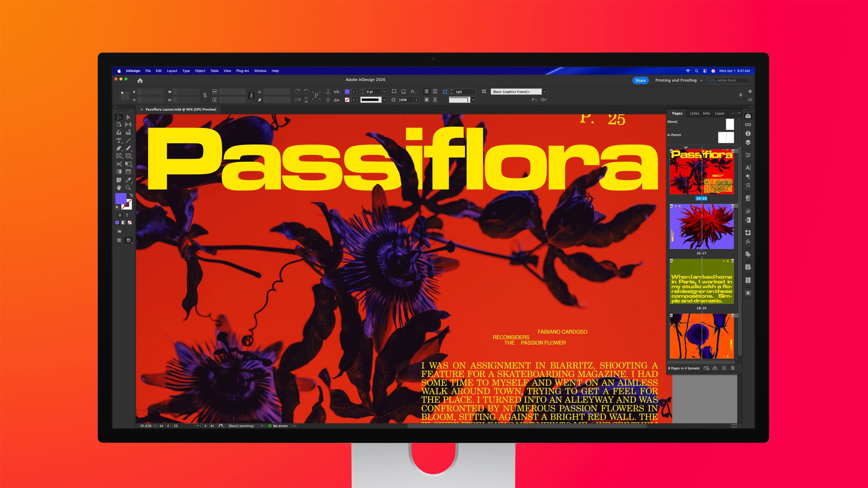Open the fx effects button in control bar
This screenshot has height=488, width=868.
(x=413, y=92)
